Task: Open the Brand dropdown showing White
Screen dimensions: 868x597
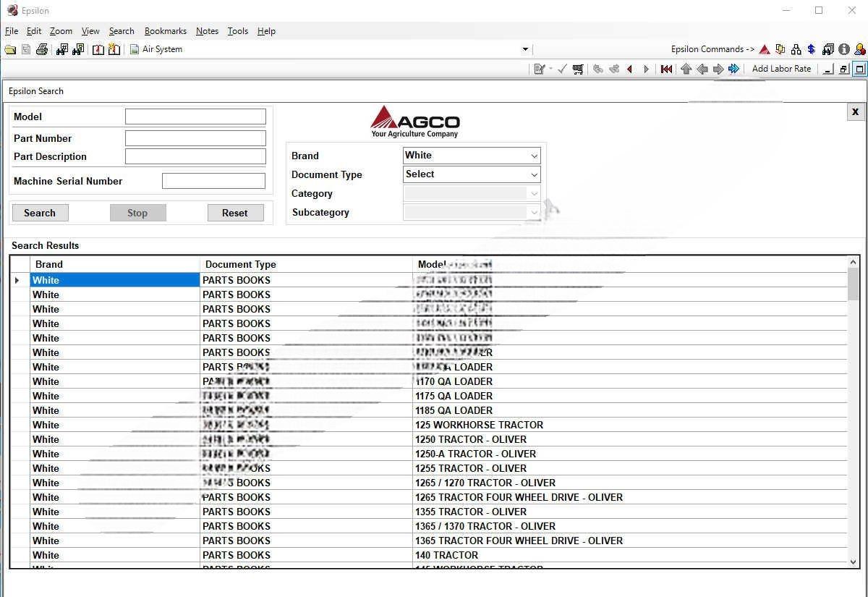Action: [x=534, y=156]
